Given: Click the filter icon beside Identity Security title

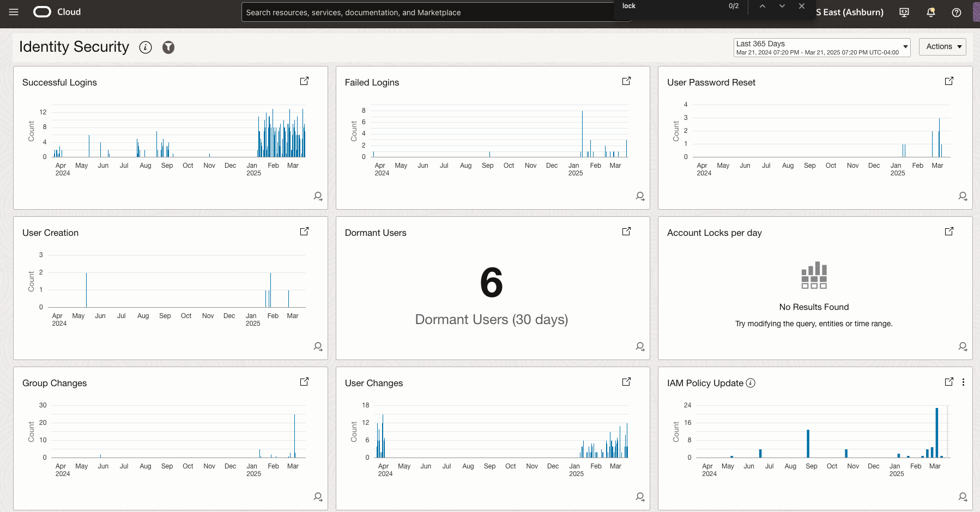Looking at the screenshot, I should pyautogui.click(x=168, y=47).
